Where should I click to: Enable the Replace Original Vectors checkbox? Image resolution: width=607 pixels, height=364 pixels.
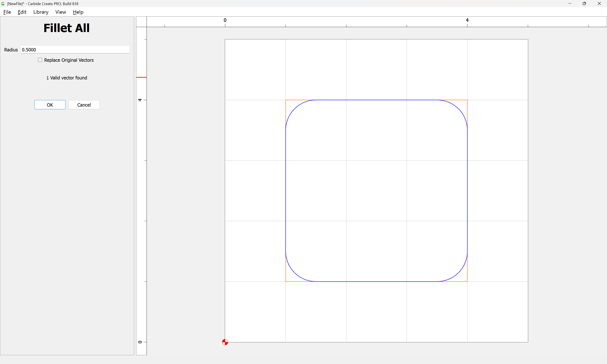tap(40, 60)
